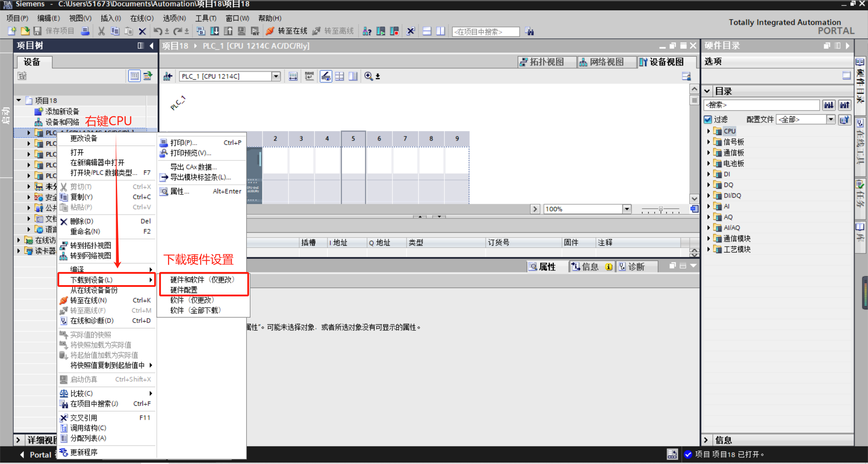The height and width of the screenshot is (464, 868).
Task: Click 添加新设备 in project tree
Action: 62,111
